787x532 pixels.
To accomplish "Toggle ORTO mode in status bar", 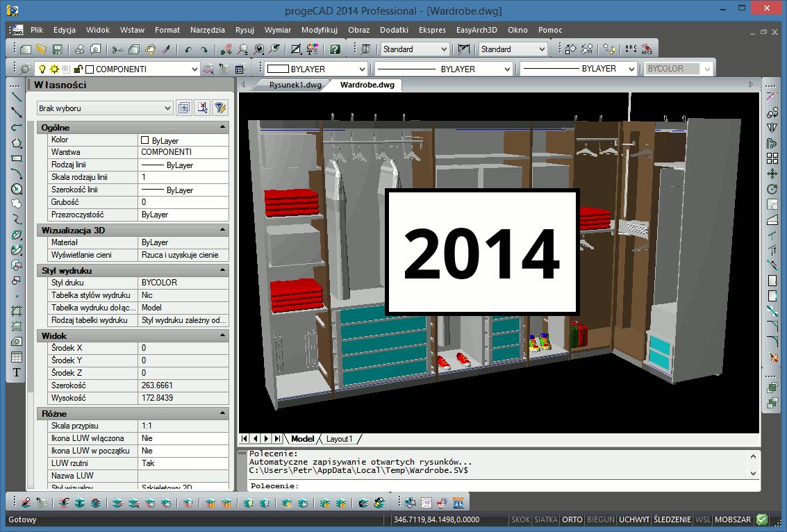I will 572,519.
